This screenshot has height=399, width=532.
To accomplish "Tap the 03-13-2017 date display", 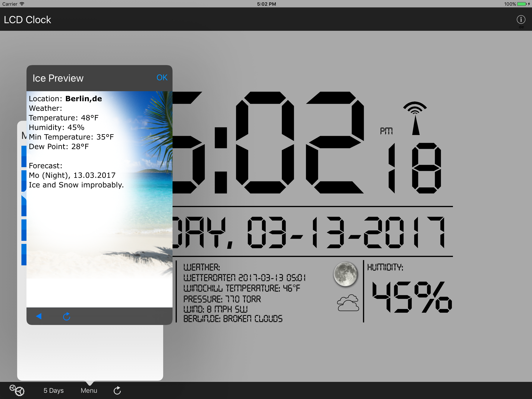I will (x=346, y=232).
